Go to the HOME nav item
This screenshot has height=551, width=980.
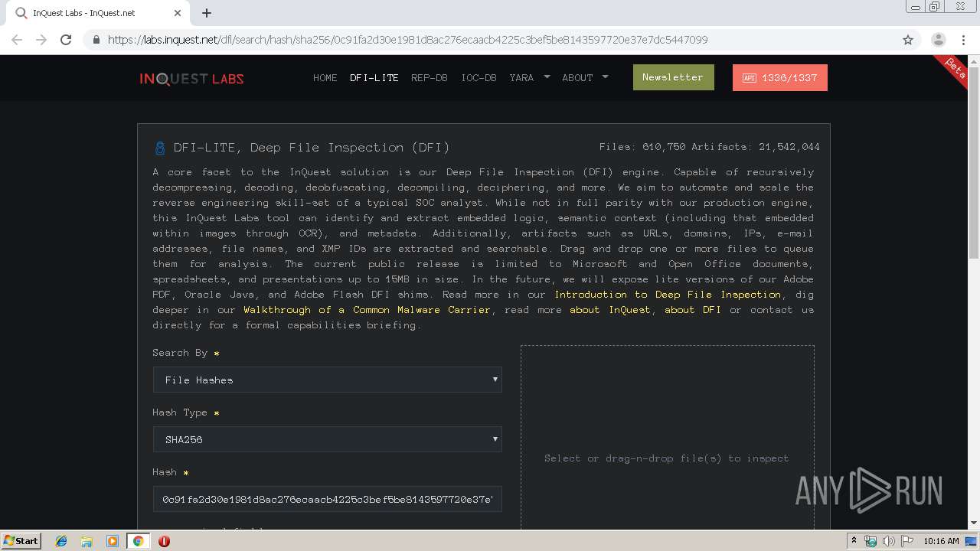point(325,78)
